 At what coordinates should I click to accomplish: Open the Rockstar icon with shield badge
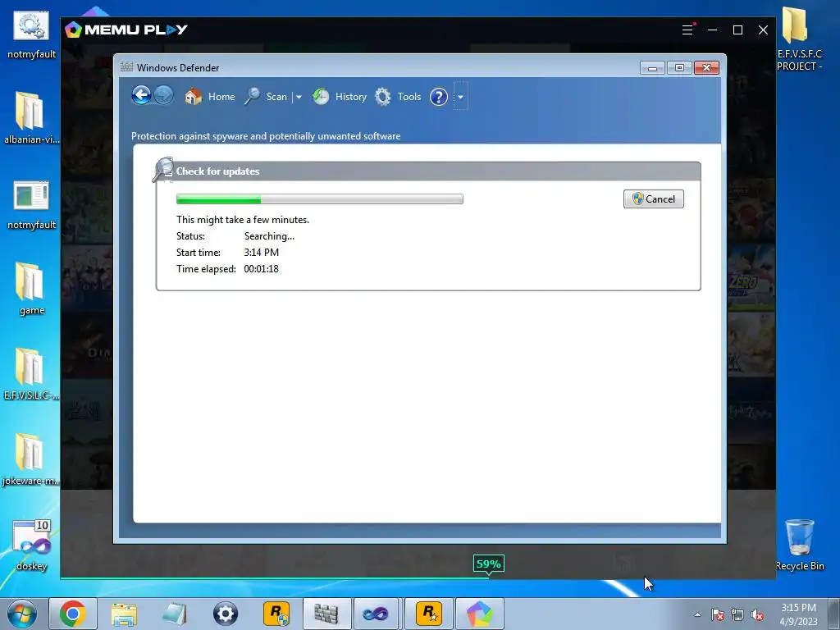276,614
